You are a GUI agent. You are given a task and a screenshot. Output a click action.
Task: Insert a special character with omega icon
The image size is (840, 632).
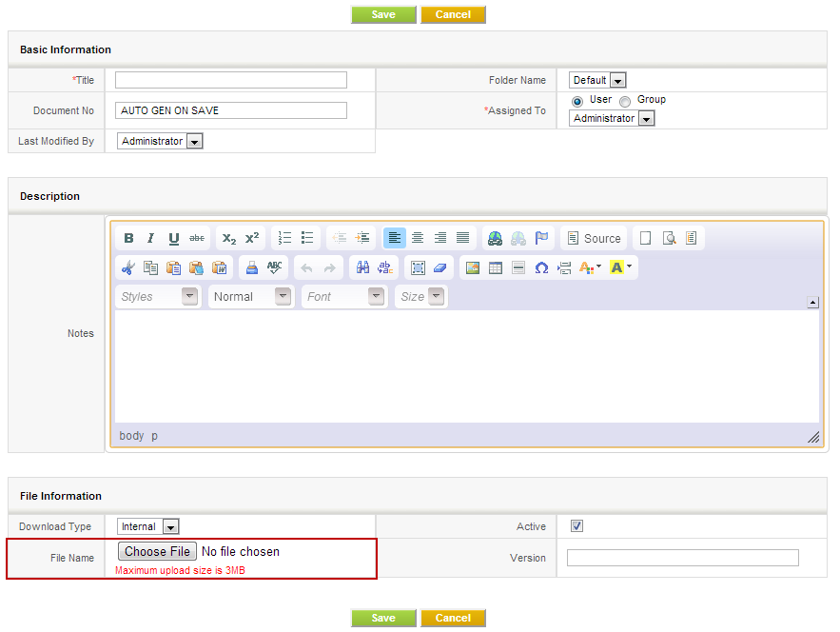click(x=541, y=268)
